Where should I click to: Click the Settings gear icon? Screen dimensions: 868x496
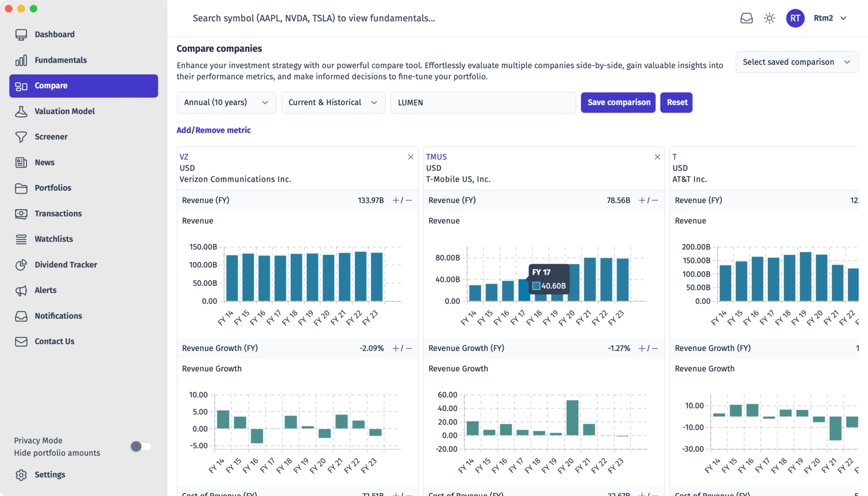coord(21,475)
